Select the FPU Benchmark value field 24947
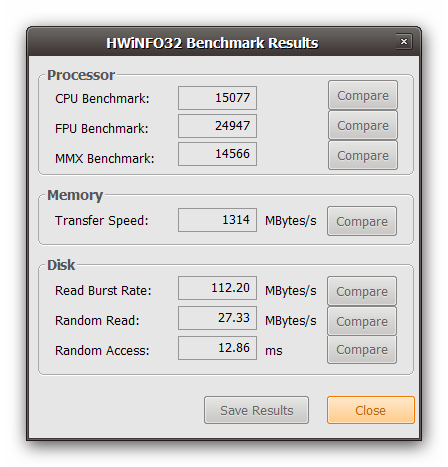 tap(217, 126)
